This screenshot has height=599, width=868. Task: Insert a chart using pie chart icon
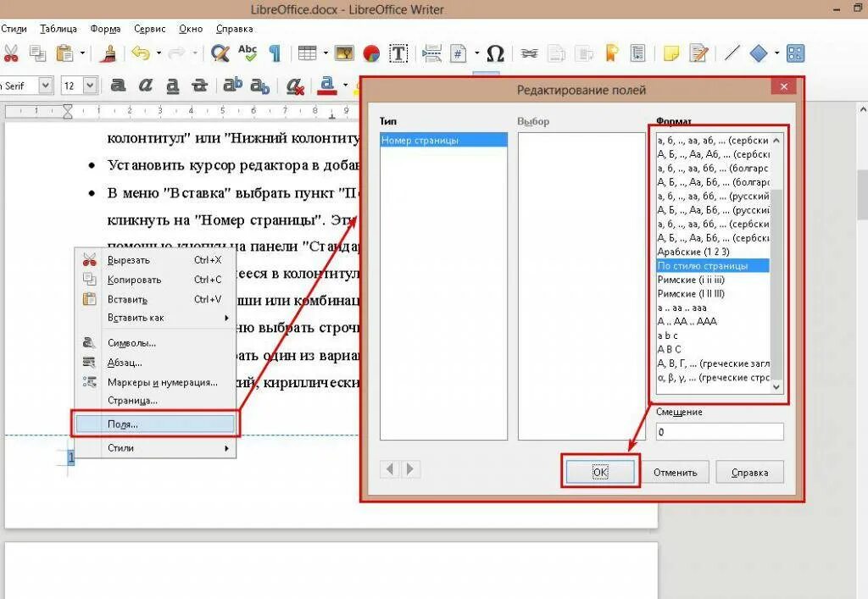[x=371, y=53]
